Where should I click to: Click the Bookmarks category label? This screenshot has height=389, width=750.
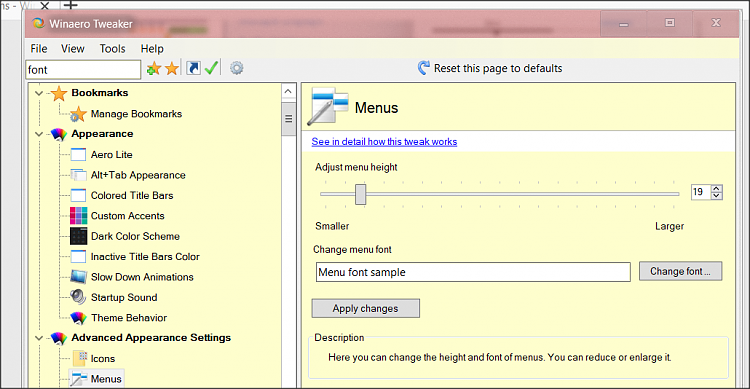point(99,93)
